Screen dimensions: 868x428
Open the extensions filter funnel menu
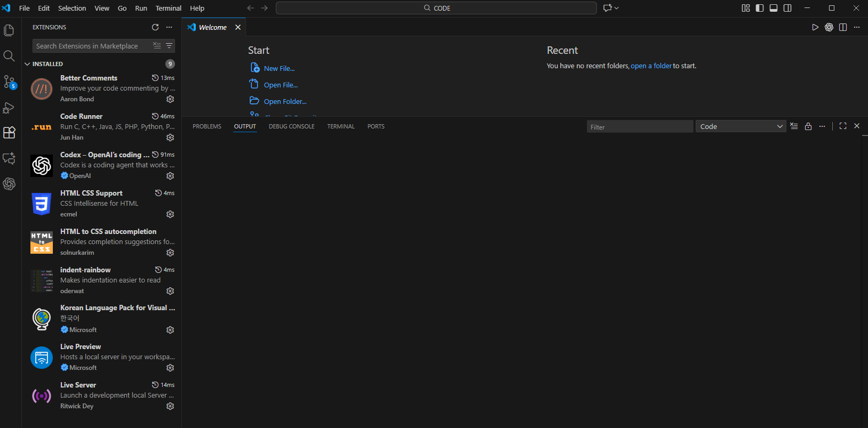point(169,46)
